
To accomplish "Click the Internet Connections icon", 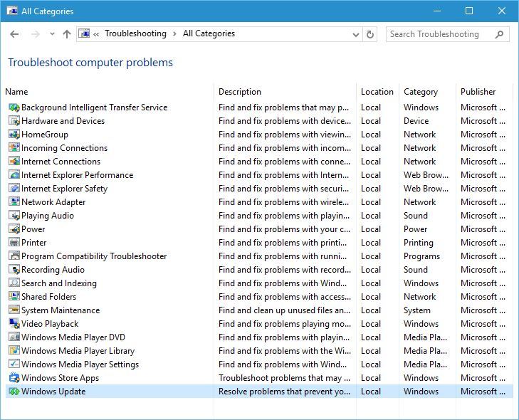I will (x=14, y=162).
